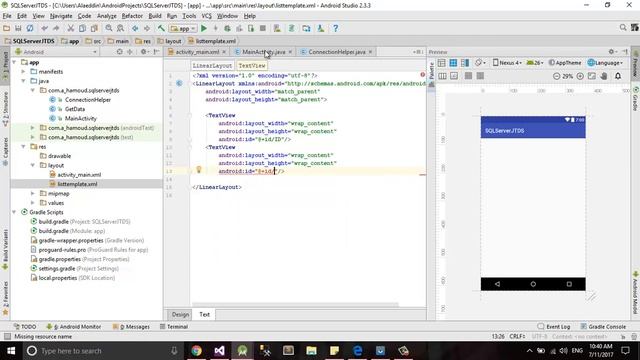Viewport: 640px width, 360px height.
Task: Collapse the res folder
Action: (x=24, y=147)
